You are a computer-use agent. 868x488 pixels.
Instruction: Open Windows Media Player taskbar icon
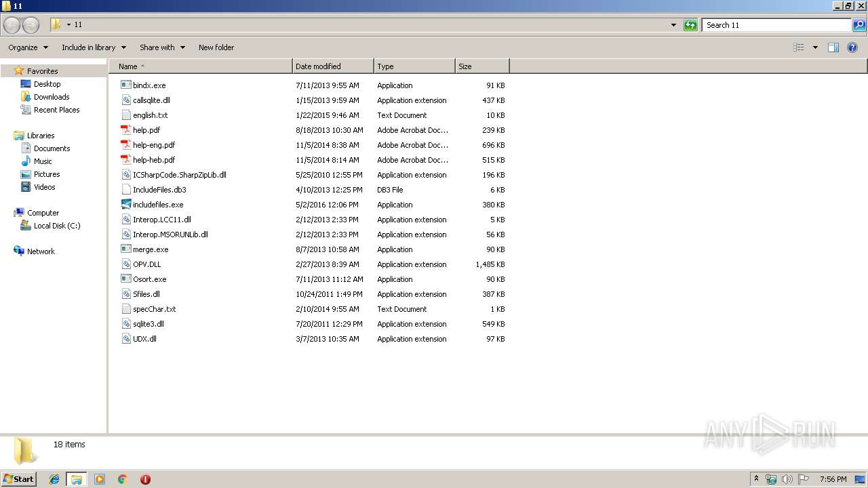pos(100,479)
